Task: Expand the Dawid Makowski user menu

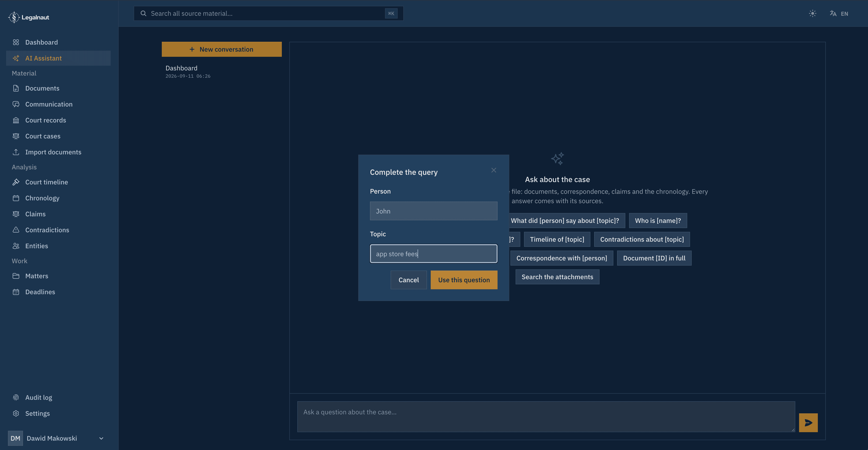Action: tap(56, 438)
